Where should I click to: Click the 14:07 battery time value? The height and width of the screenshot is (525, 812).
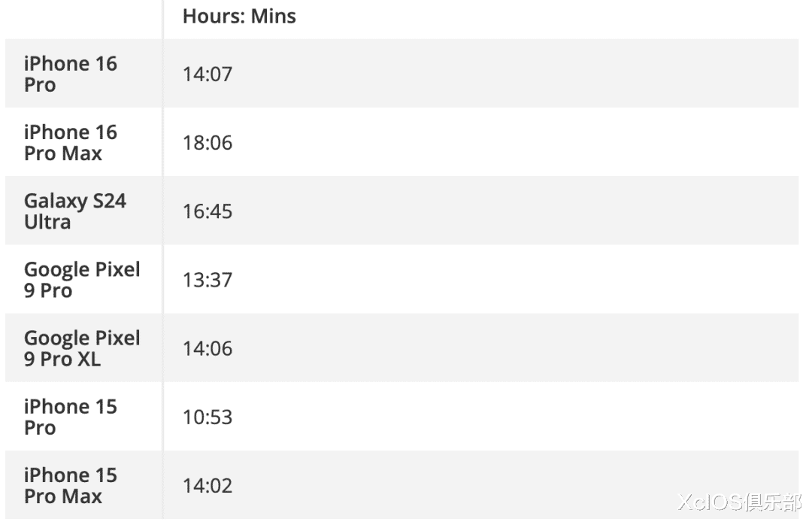pos(208,74)
